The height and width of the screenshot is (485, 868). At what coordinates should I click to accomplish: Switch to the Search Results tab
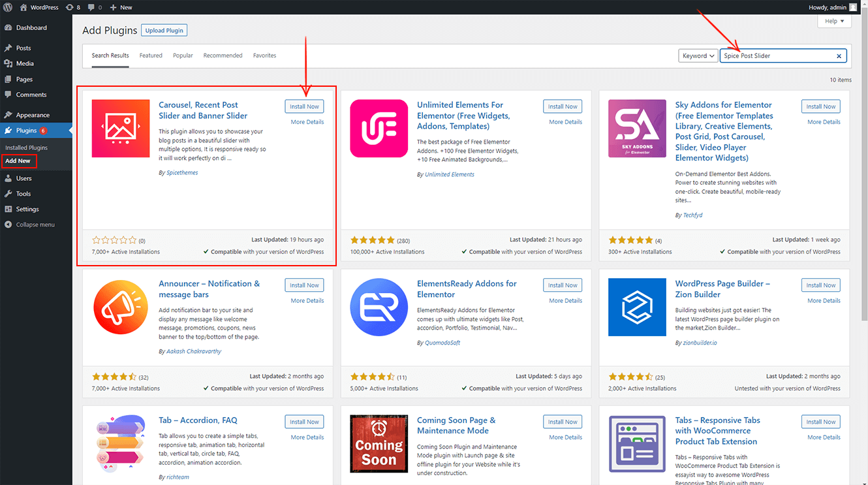click(x=110, y=55)
